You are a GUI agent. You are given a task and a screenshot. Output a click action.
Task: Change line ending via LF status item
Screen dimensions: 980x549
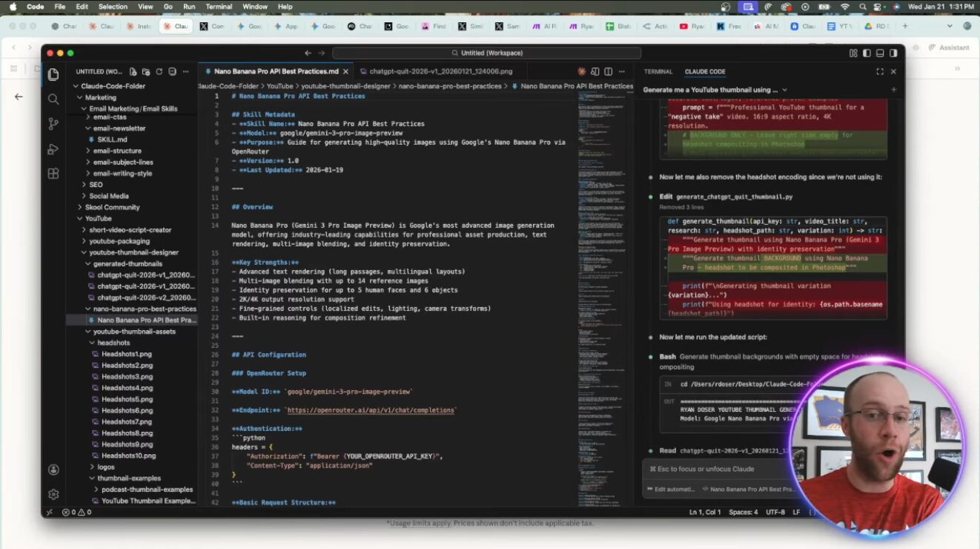point(796,512)
